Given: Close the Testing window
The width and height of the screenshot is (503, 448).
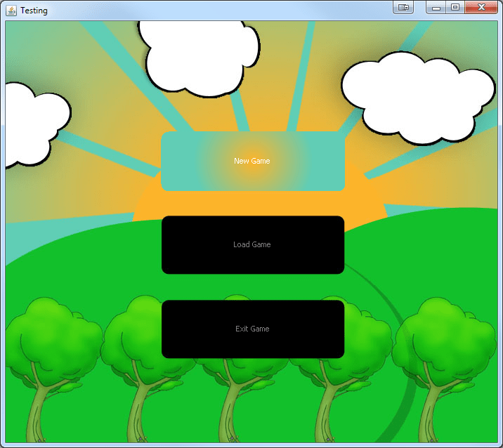Looking at the screenshot, I should coord(481,7).
